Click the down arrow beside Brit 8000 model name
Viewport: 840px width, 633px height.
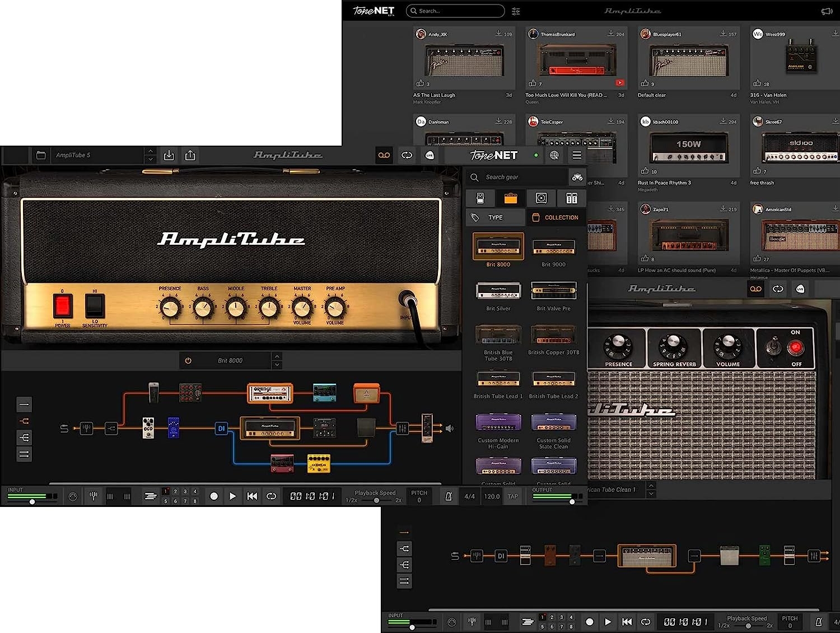277,364
